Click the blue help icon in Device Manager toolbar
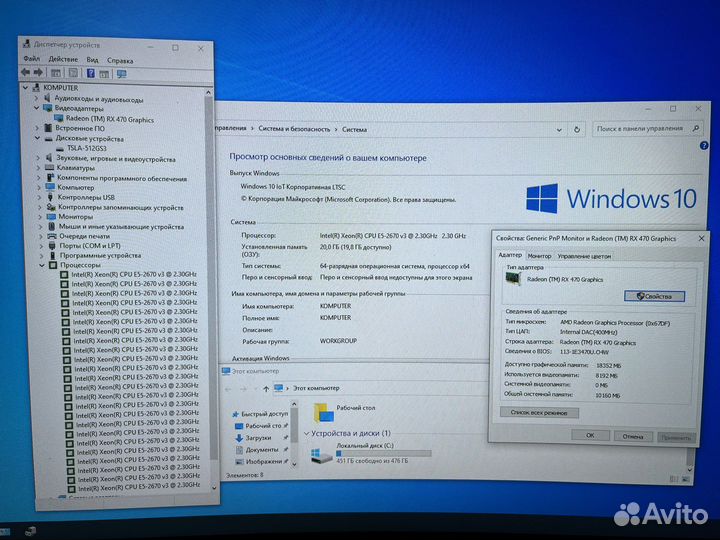The height and width of the screenshot is (540, 720). (x=90, y=73)
